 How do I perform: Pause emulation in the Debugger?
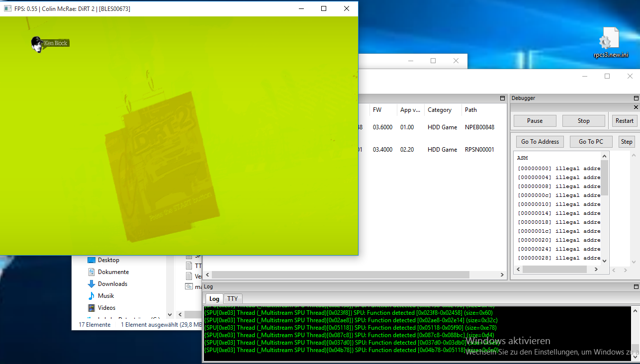[x=535, y=121]
